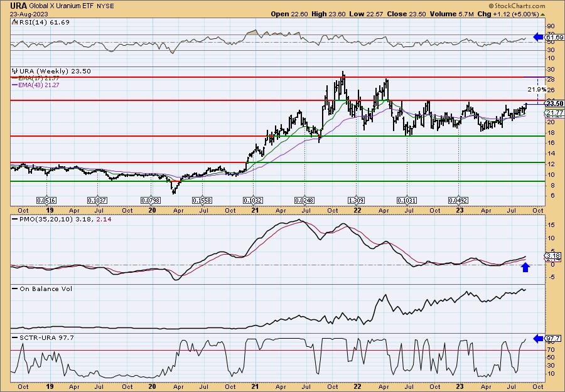Select the EMA(43) 21.27 legend label

pos(40,85)
